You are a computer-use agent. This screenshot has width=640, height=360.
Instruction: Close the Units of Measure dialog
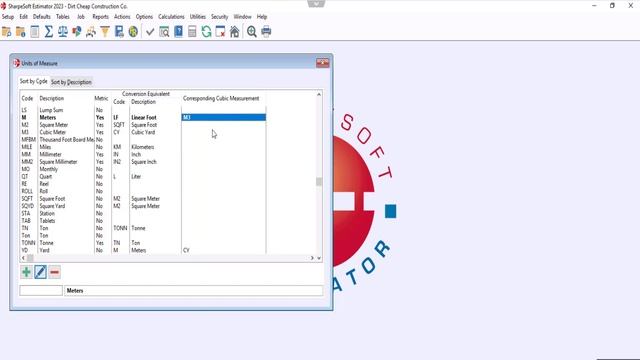point(322,63)
